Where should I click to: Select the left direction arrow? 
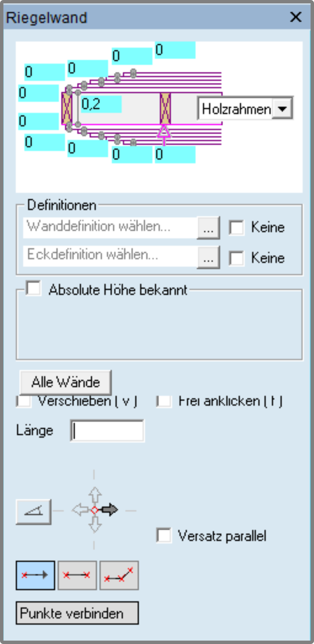[x=80, y=510]
